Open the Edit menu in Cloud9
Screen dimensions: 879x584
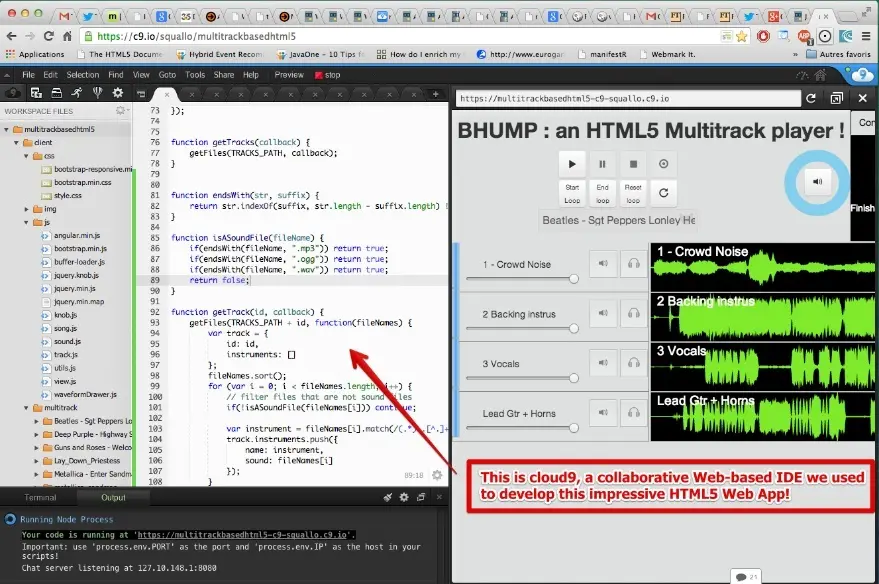50,75
